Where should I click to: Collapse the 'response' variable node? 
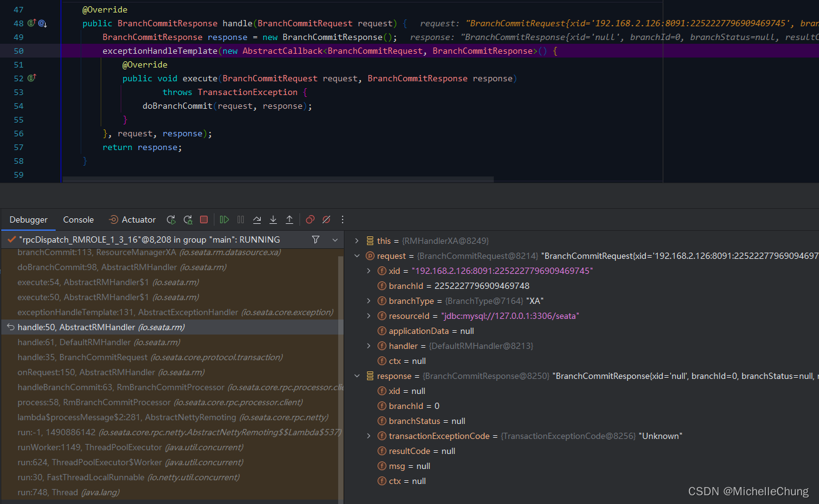(357, 376)
